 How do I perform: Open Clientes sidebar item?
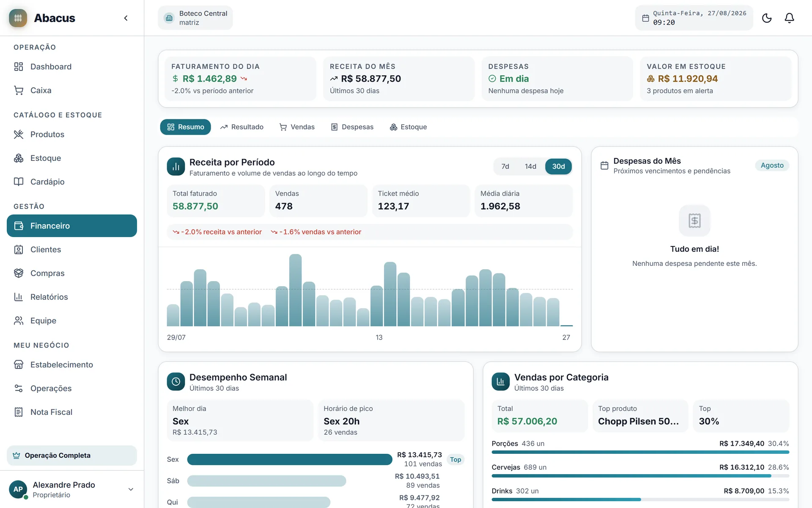(72, 249)
